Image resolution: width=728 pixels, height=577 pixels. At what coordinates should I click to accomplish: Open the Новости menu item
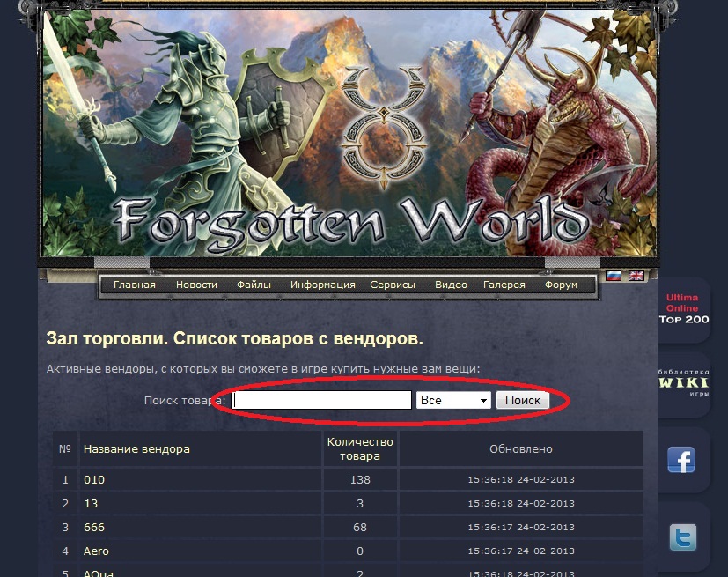196,285
